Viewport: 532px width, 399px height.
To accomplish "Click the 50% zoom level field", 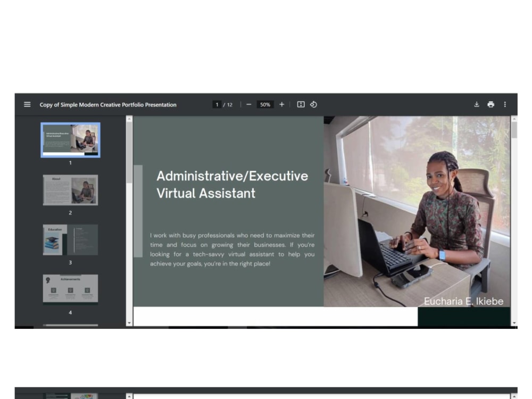I will pyautogui.click(x=265, y=104).
